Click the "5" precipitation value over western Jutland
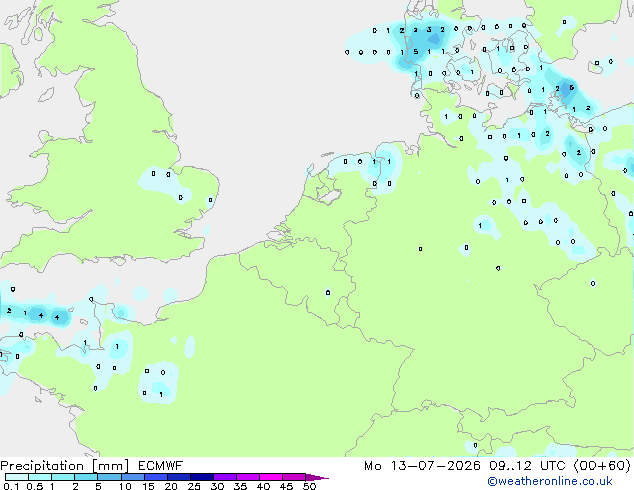634x490 pixels. (416, 52)
